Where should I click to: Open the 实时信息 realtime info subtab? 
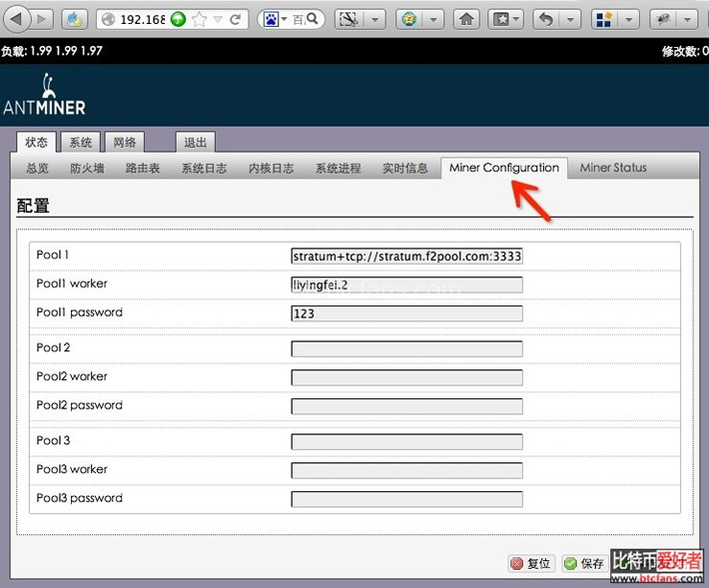[405, 168]
